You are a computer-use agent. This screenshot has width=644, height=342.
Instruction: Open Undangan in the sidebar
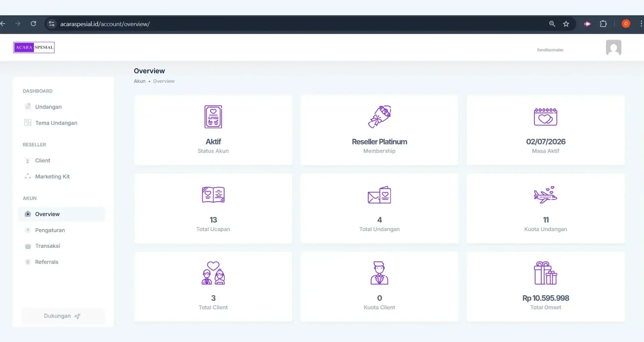click(48, 107)
